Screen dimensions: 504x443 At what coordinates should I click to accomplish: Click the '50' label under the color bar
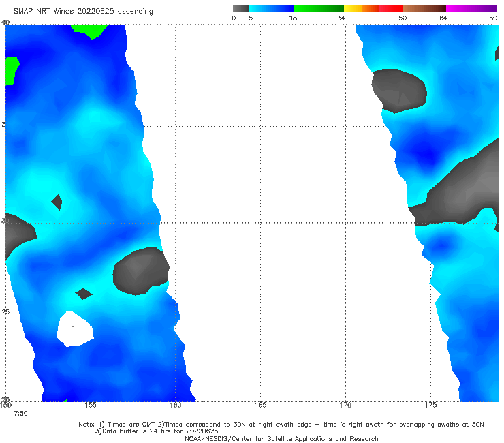(x=403, y=18)
